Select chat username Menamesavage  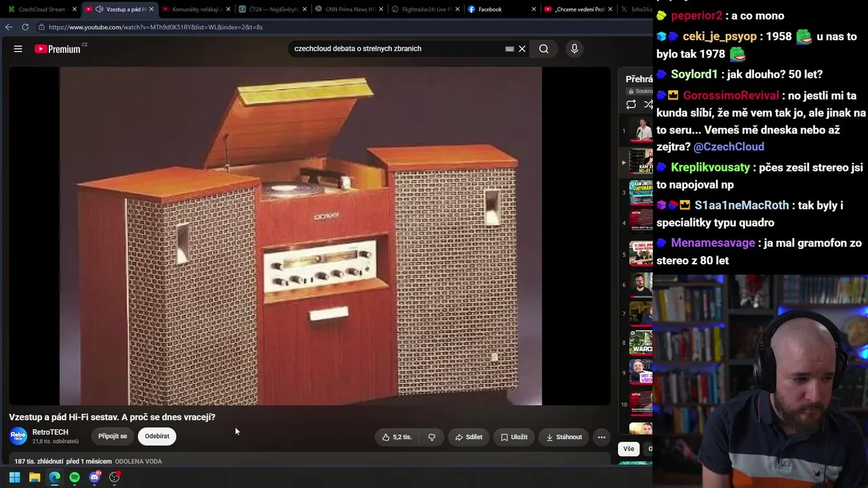tap(713, 243)
